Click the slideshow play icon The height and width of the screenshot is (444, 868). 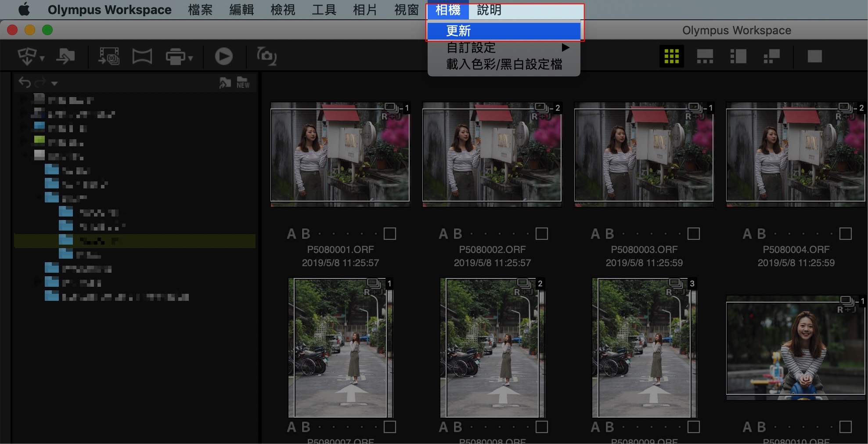click(223, 56)
